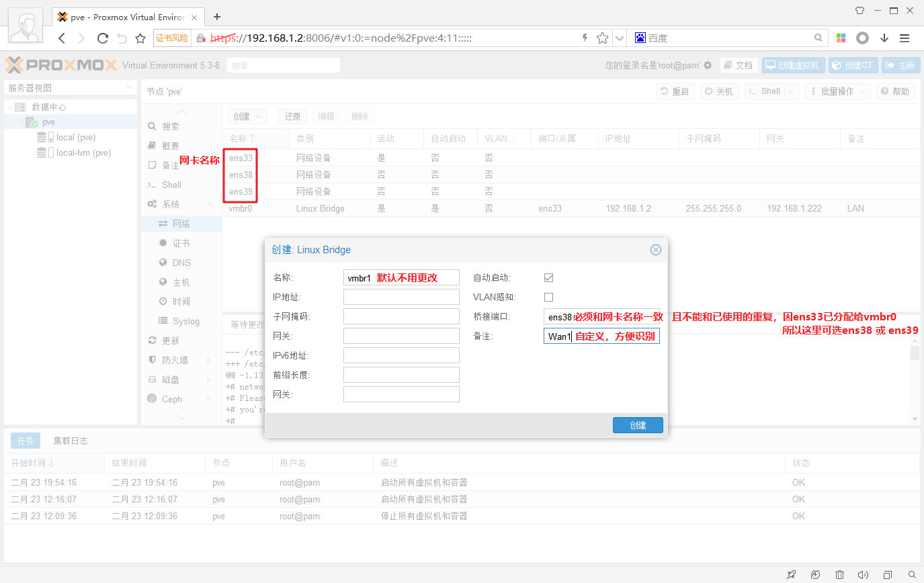Click browser status bar volume icon
Viewport: 924px width, 583px height.
click(x=864, y=575)
